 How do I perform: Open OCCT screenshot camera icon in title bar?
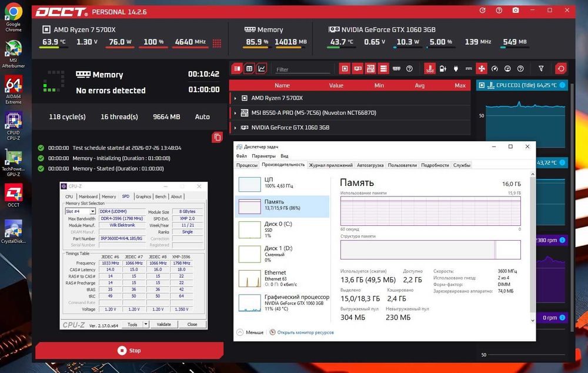click(x=516, y=11)
